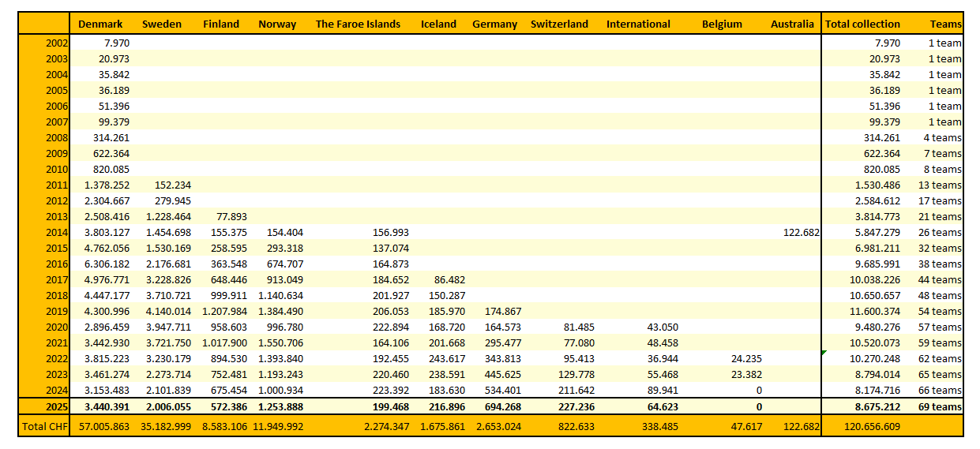Click Sweden's 2011 value 152.234
The image size is (980, 449).
click(x=171, y=185)
